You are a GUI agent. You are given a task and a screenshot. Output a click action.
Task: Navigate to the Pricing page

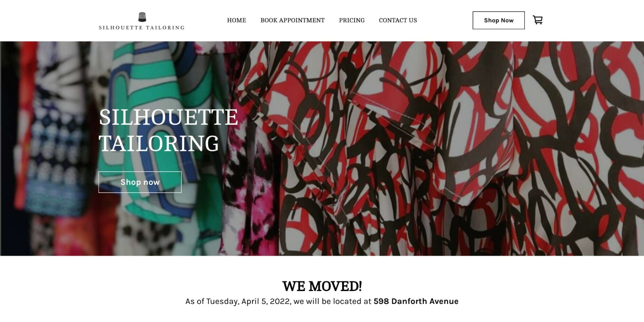[352, 20]
